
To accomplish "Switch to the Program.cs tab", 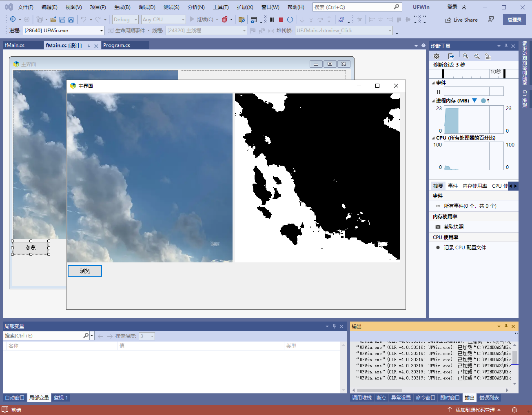I will 117,45.
